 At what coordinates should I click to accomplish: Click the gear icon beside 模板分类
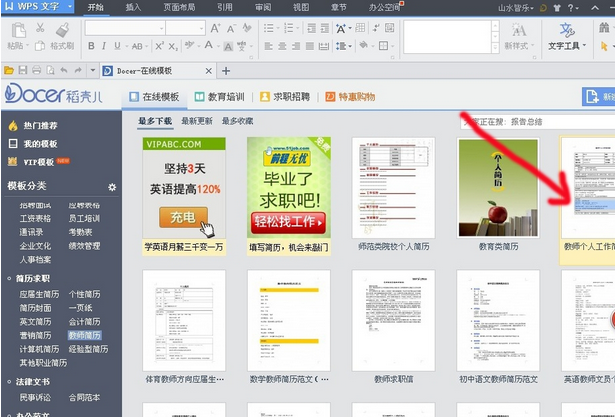point(112,187)
